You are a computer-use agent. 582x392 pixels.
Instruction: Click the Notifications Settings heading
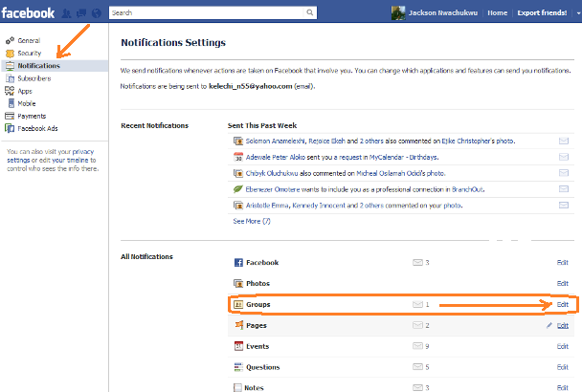coord(173,43)
